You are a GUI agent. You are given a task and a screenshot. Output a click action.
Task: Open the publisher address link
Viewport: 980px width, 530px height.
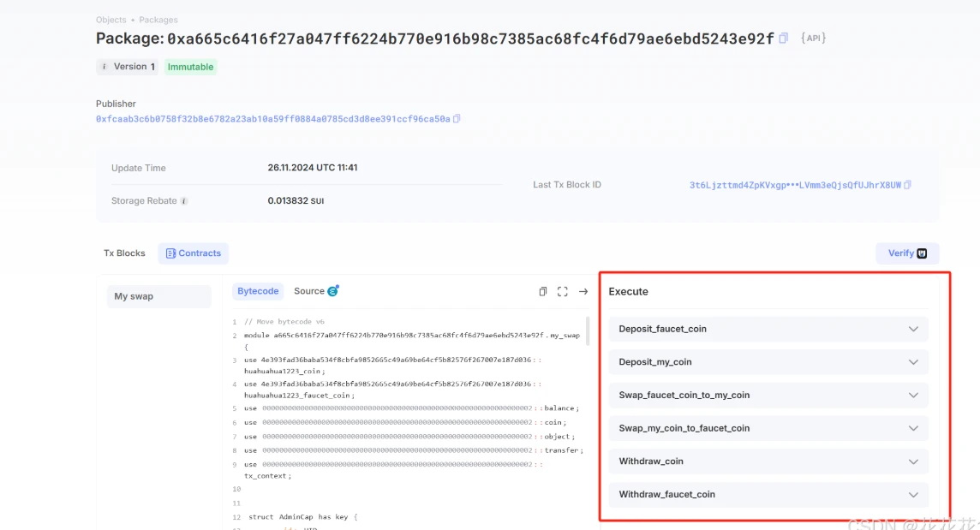[x=272, y=119]
